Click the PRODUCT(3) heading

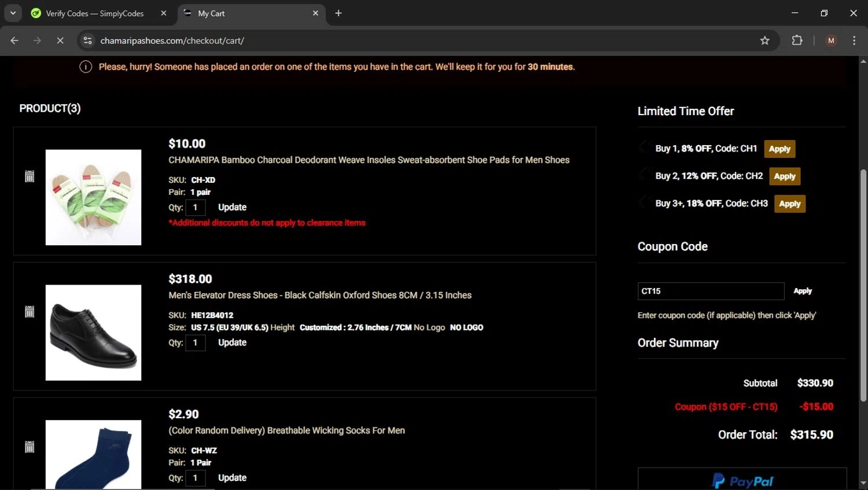(50, 108)
